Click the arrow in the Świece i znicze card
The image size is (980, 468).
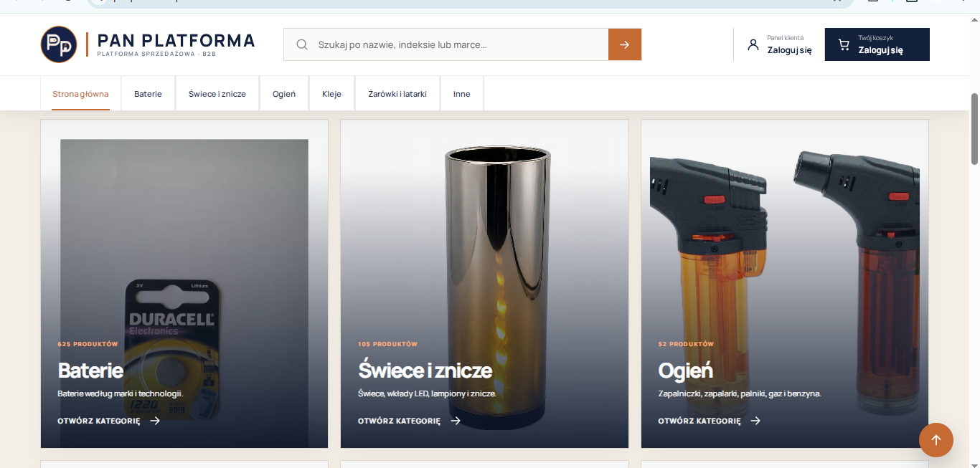pyautogui.click(x=456, y=421)
